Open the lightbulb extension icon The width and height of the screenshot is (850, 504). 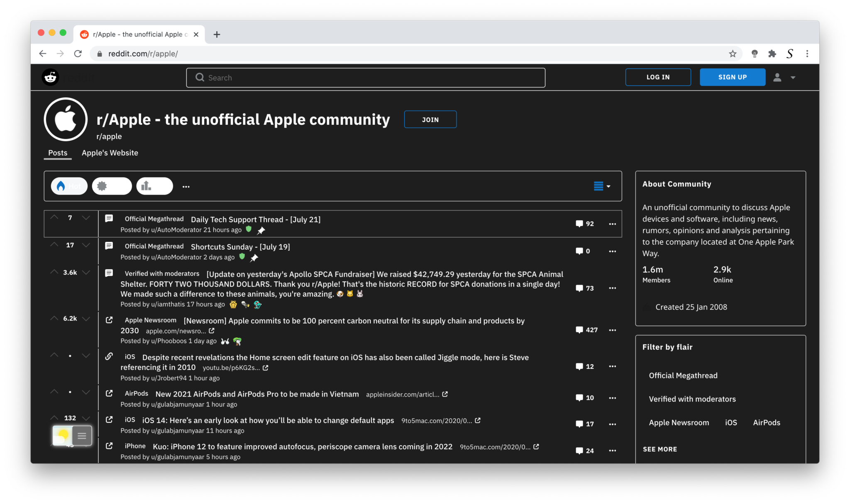tap(755, 54)
